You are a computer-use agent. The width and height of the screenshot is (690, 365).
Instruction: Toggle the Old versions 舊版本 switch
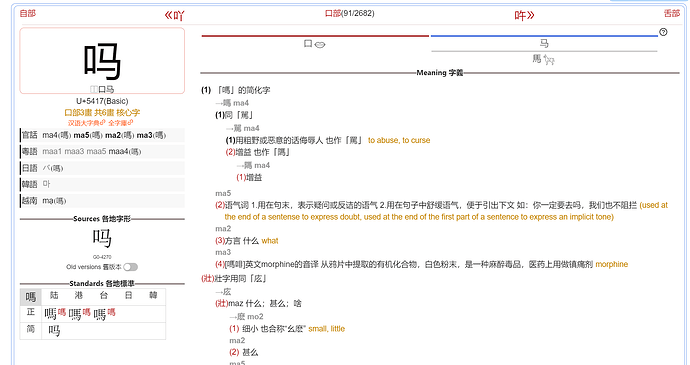[x=131, y=267]
